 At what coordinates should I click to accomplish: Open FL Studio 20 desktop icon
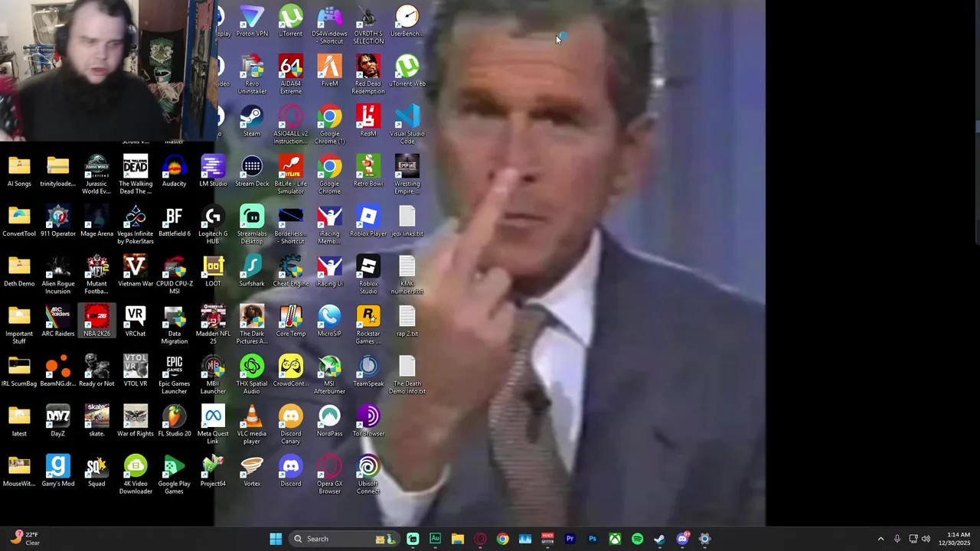point(174,421)
